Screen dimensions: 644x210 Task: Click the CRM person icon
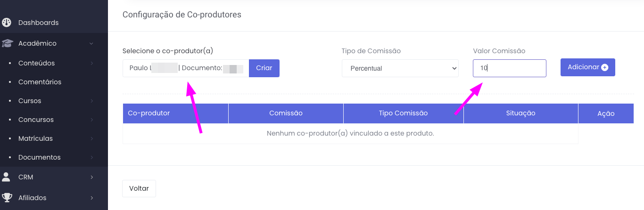pos(6,177)
